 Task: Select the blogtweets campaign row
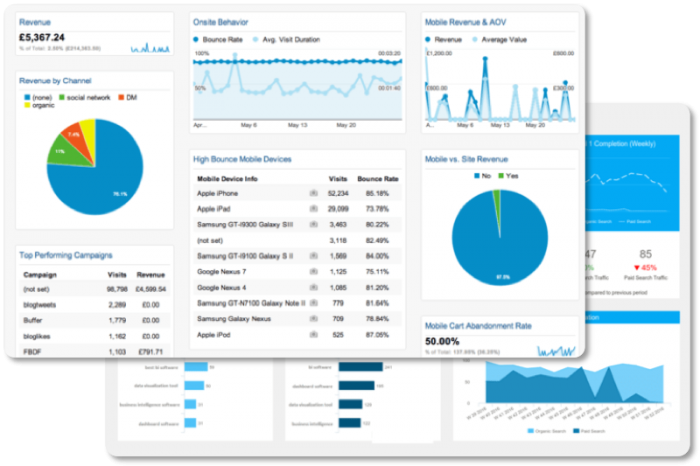(x=94, y=305)
